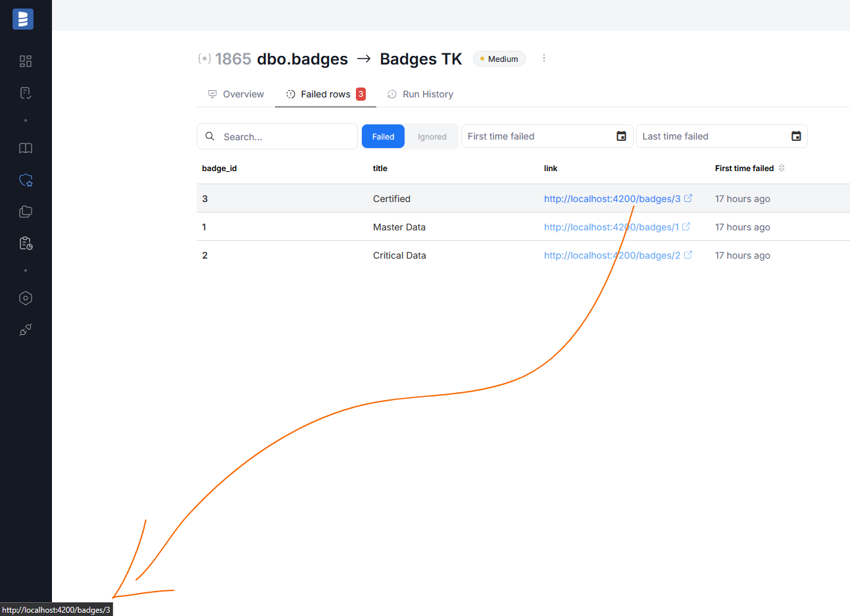The height and width of the screenshot is (616, 850).
Task: Open the checklist document icon in sidebar
Action: click(x=26, y=93)
